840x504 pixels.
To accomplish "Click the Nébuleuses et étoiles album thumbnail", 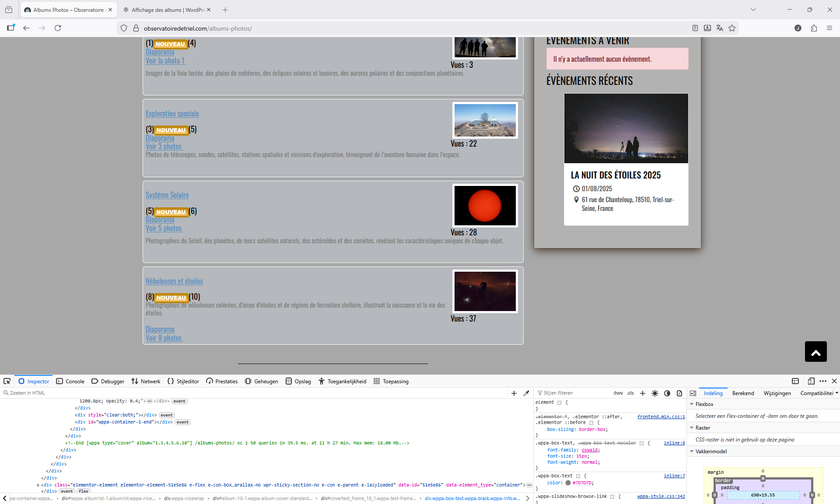I will click(x=485, y=291).
